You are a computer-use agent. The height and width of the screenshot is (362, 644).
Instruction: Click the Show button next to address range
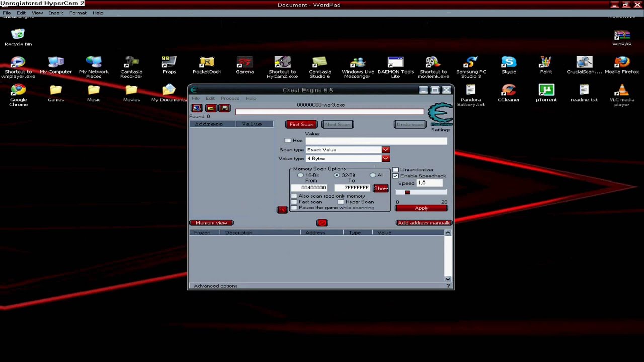381,188
